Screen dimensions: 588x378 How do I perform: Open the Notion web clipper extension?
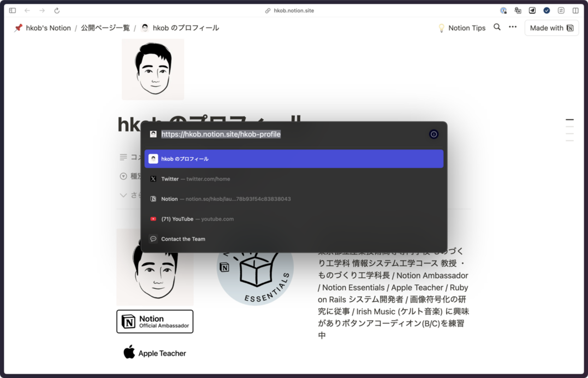tap(518, 10)
